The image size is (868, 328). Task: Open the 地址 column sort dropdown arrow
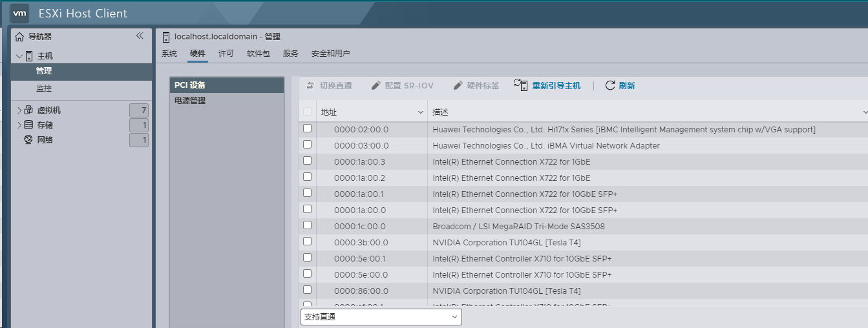tap(421, 112)
